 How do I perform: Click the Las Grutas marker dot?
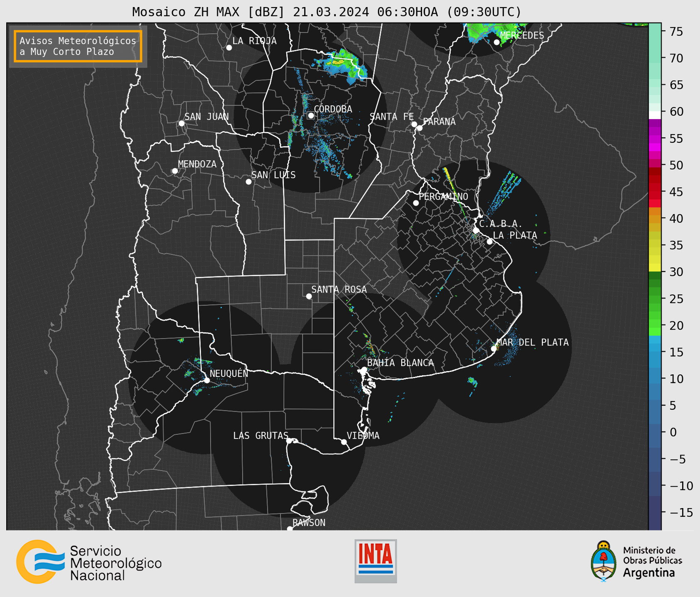coord(289,440)
